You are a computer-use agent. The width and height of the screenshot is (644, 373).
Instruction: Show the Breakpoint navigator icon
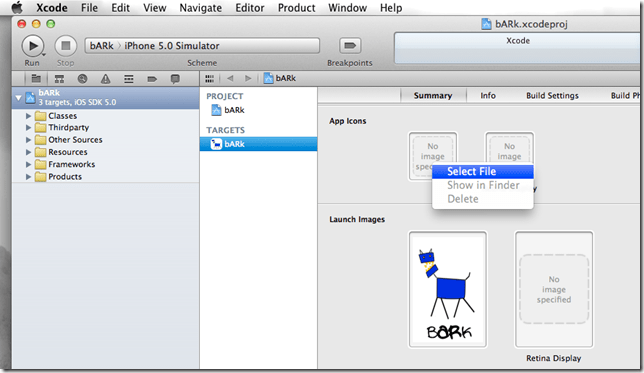pyautogui.click(x=152, y=78)
